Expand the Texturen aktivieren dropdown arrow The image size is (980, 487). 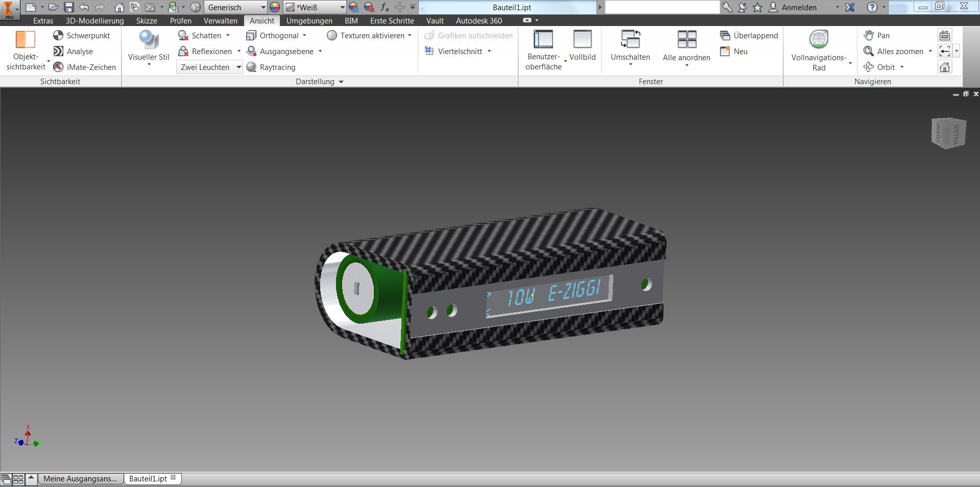pyautogui.click(x=410, y=35)
